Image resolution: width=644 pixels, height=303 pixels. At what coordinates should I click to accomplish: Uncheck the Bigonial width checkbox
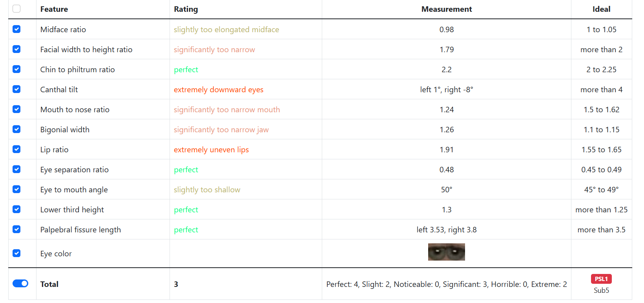tap(16, 129)
